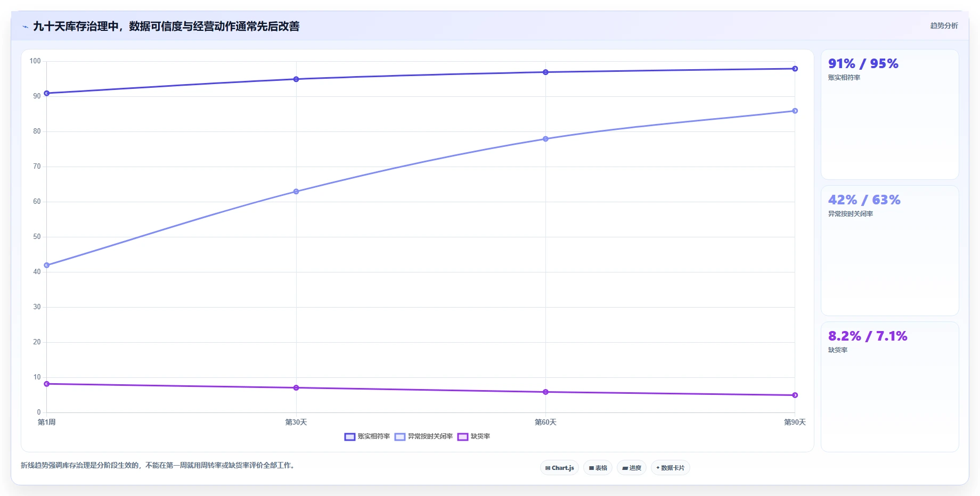Click the 100 y-axis tick label

pyautogui.click(x=35, y=61)
